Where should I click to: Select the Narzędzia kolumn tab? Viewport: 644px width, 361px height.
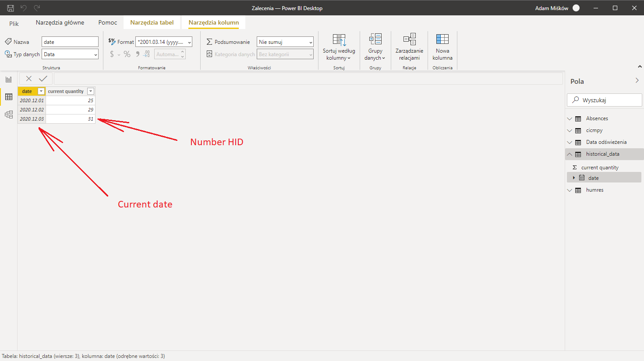tap(214, 22)
